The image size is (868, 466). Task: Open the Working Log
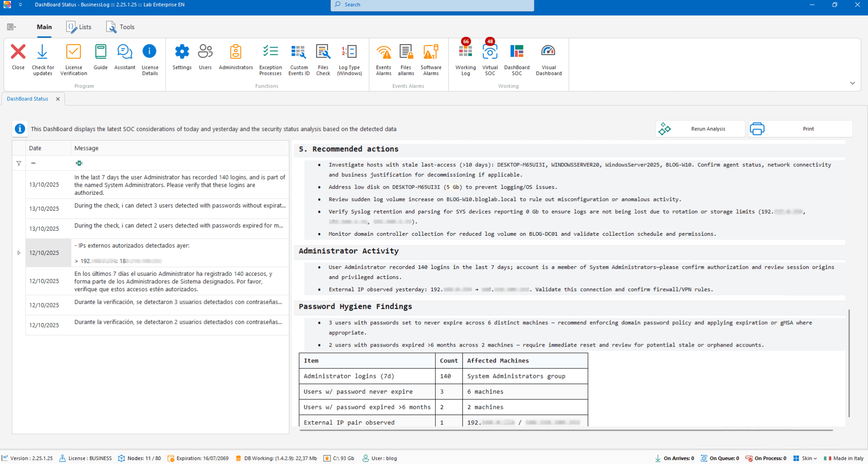(x=466, y=59)
